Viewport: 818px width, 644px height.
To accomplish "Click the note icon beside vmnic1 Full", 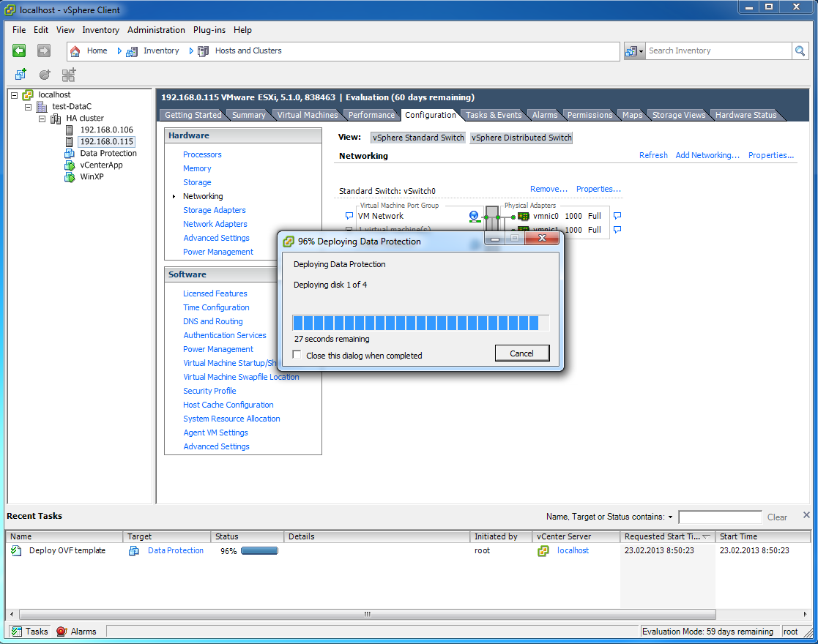I will pyautogui.click(x=617, y=230).
